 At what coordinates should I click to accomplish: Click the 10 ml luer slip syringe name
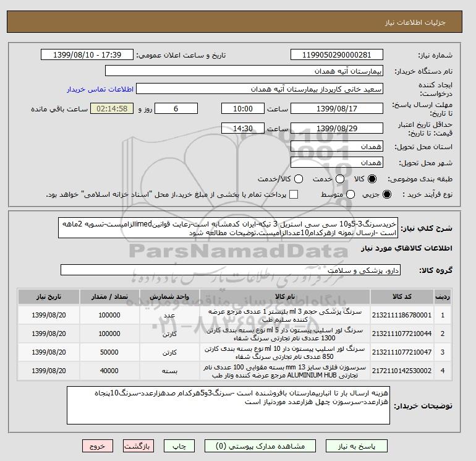coord(285,353)
